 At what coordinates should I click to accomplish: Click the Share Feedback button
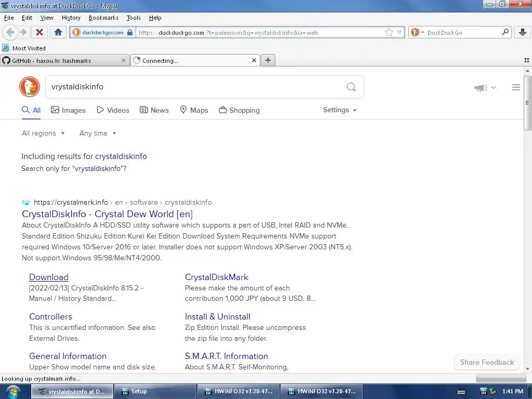coord(487,362)
